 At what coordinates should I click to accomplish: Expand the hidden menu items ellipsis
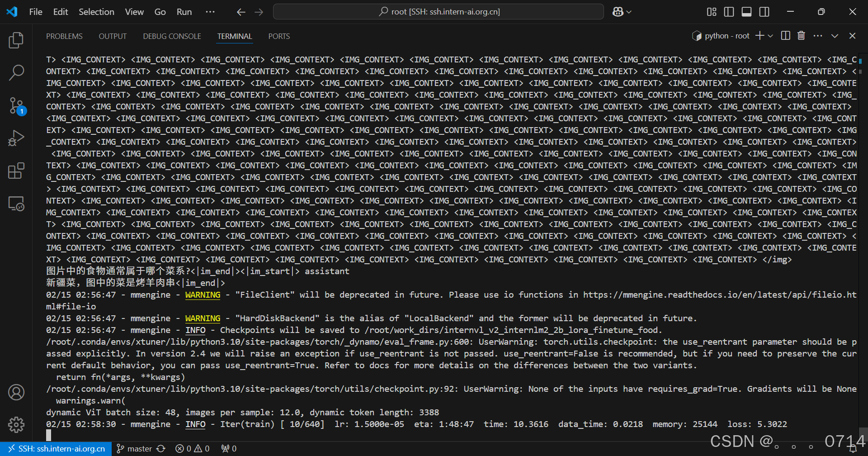[x=210, y=12]
